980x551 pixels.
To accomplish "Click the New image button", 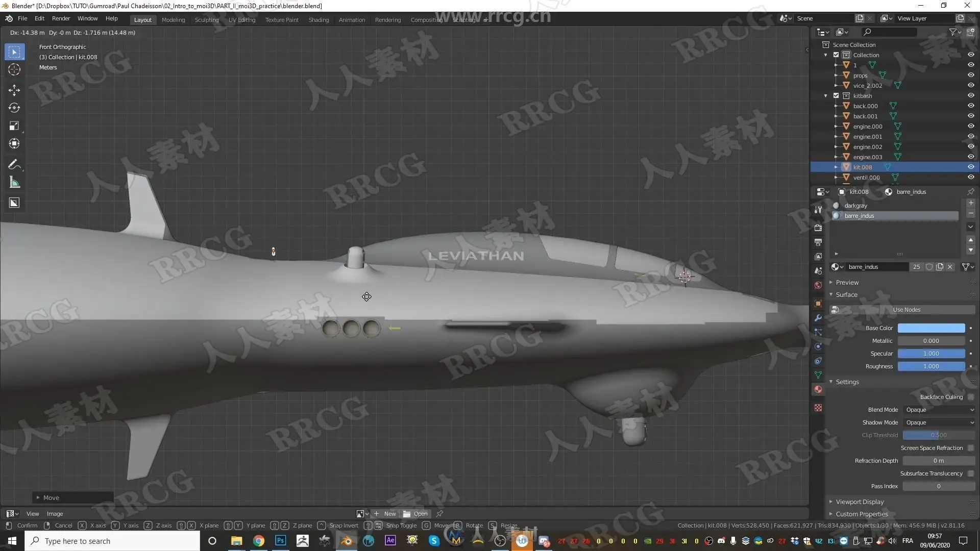I will point(385,514).
